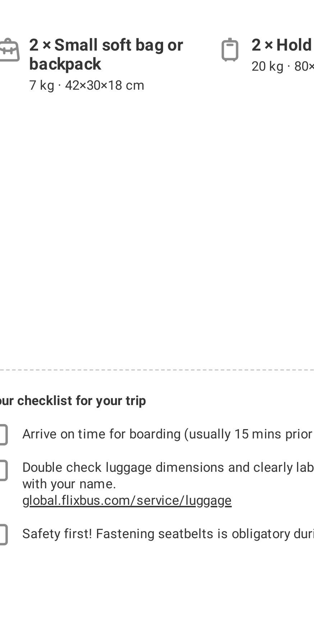Tap the 'with your name.' text line
The width and height of the screenshot is (314, 644).
69,484
